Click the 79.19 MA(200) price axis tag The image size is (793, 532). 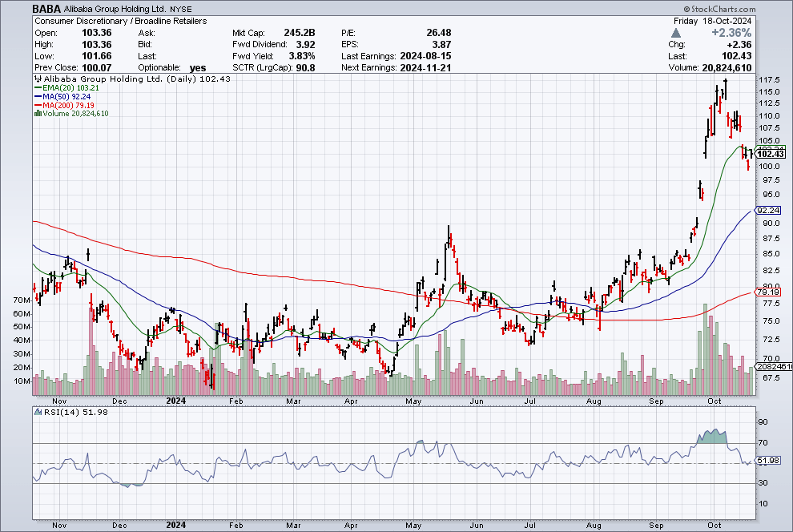coord(768,292)
